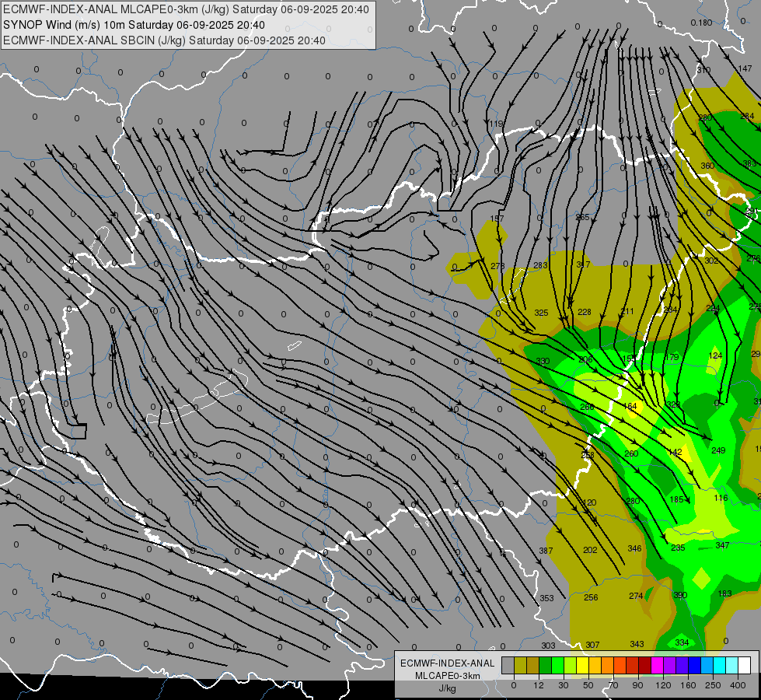Click the map value 124

coord(715,355)
